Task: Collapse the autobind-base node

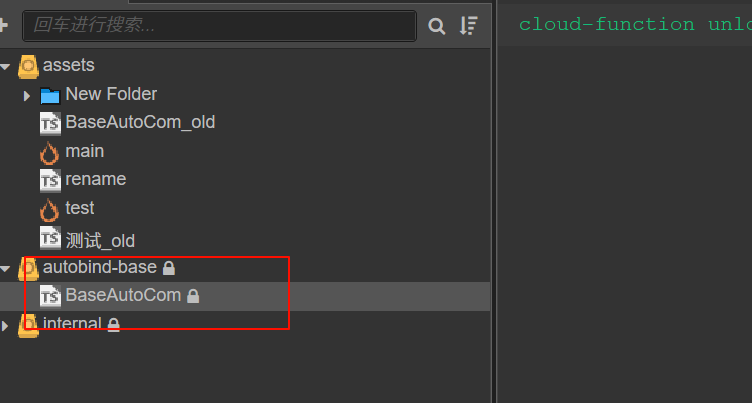Action: pos(6,268)
